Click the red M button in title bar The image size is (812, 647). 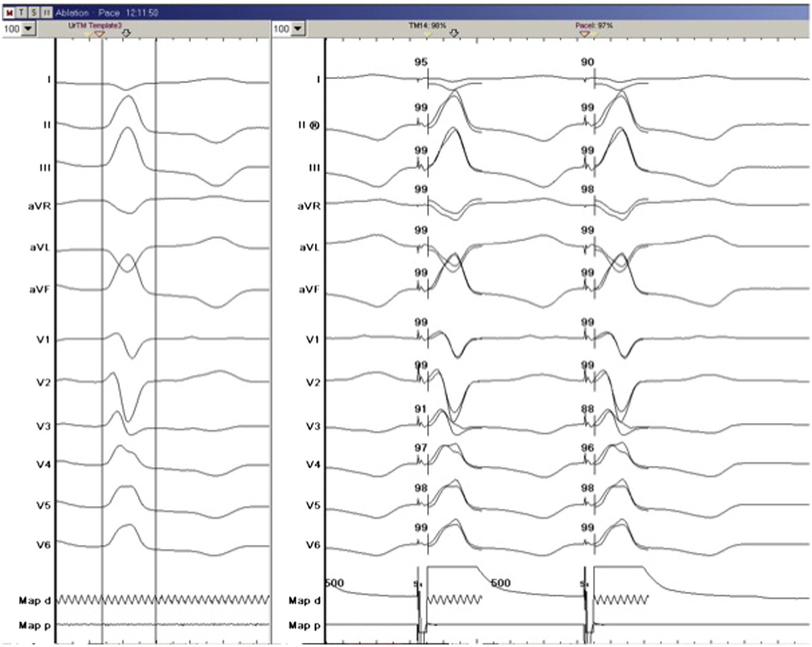coord(8,12)
